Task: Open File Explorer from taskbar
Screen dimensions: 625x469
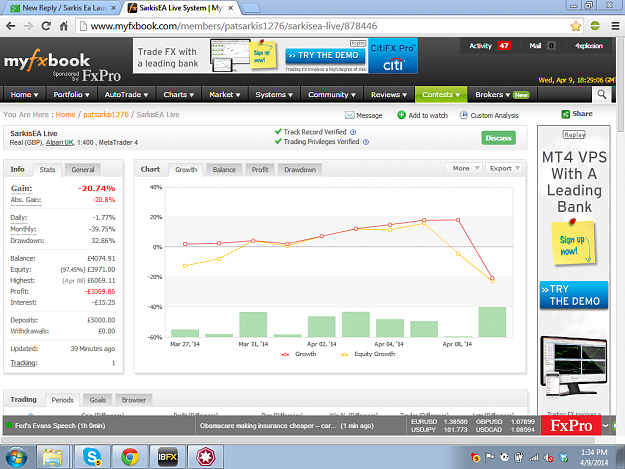Action: [53, 457]
